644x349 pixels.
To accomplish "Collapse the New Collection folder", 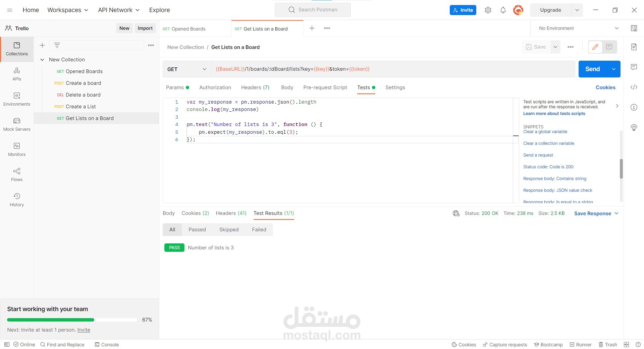I will [42, 60].
